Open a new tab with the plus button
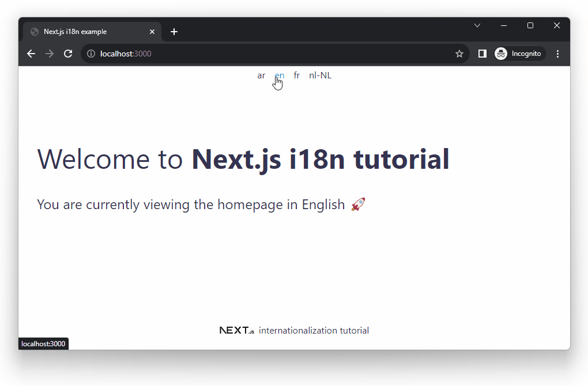588x386 pixels. pos(174,32)
